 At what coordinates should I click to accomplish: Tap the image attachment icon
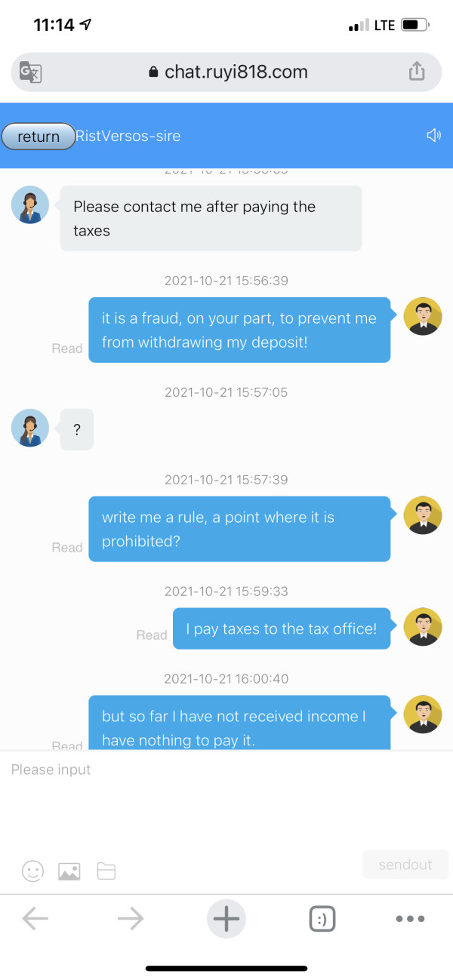point(69,871)
